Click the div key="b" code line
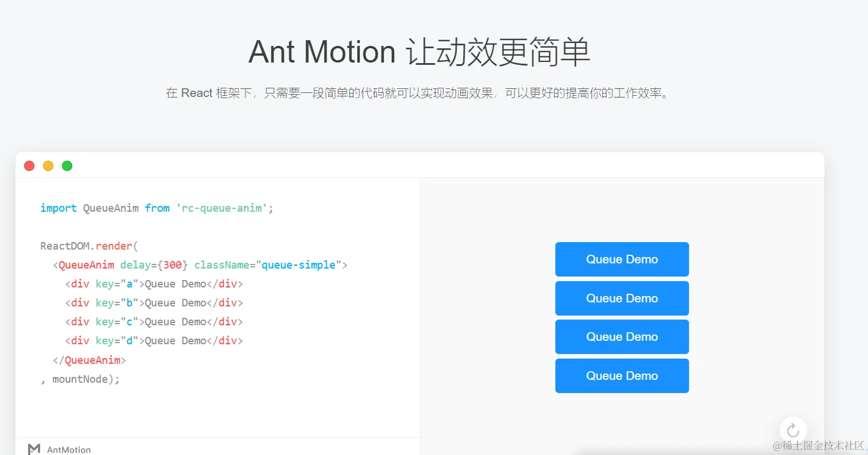868x455 pixels. coord(154,303)
